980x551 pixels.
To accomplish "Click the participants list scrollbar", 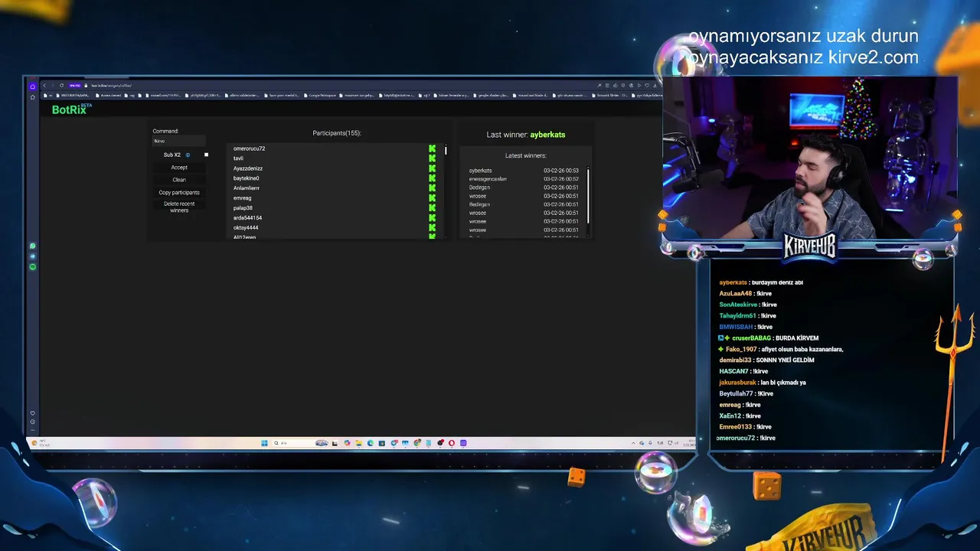I will (x=446, y=150).
